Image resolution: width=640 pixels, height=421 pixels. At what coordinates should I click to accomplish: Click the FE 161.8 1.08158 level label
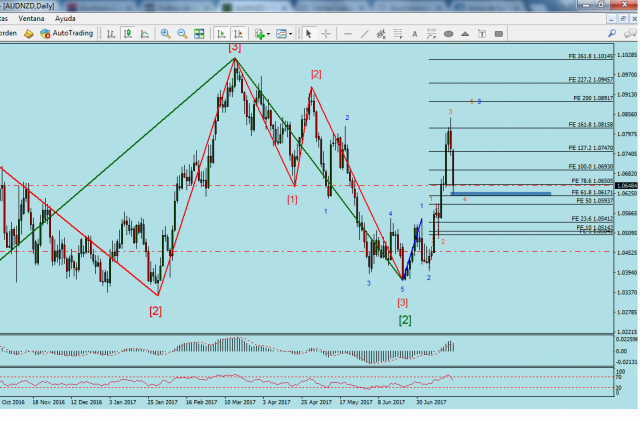(x=591, y=125)
